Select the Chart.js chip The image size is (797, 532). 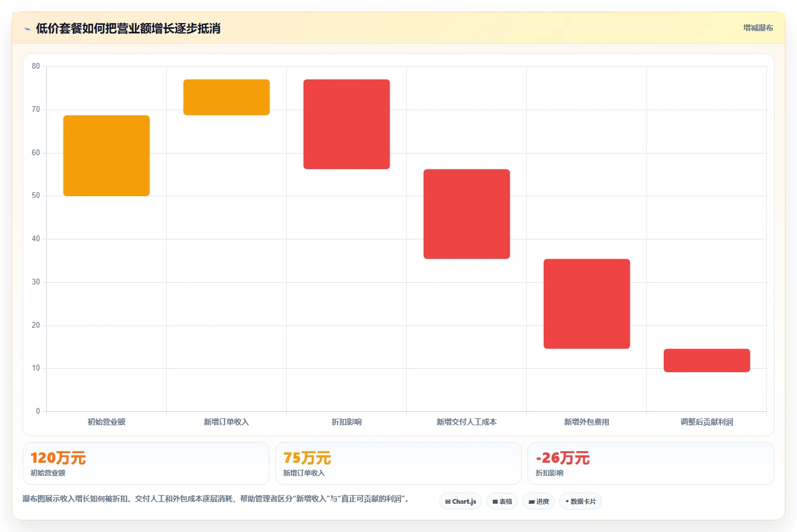pos(461,501)
